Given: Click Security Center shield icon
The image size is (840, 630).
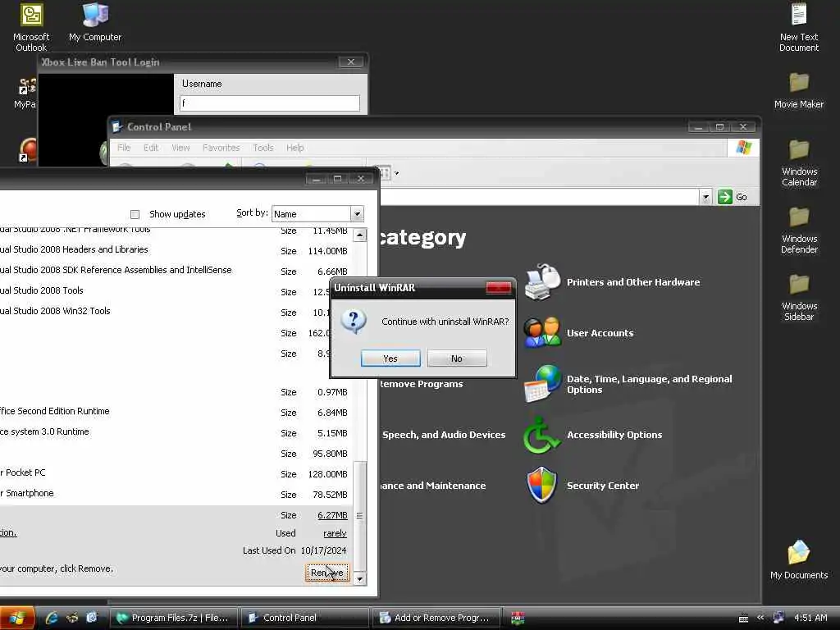Looking at the screenshot, I should coord(542,486).
